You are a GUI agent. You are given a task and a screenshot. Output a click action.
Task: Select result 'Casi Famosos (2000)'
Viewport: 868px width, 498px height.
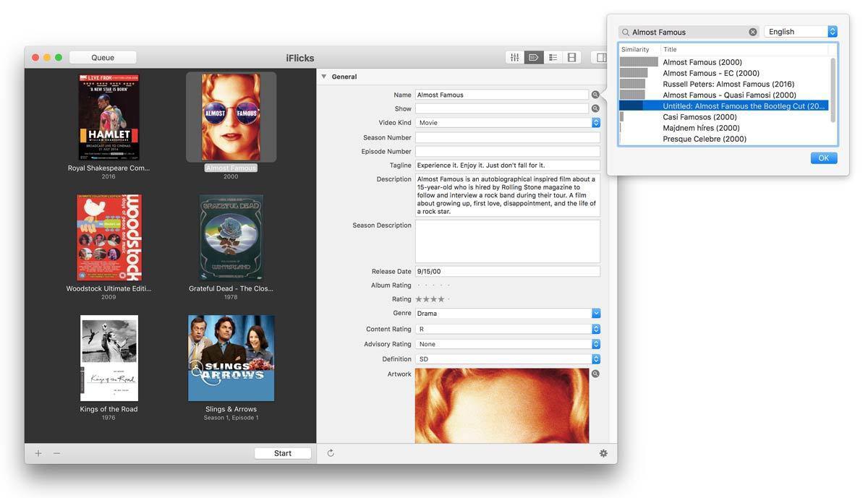724,116
